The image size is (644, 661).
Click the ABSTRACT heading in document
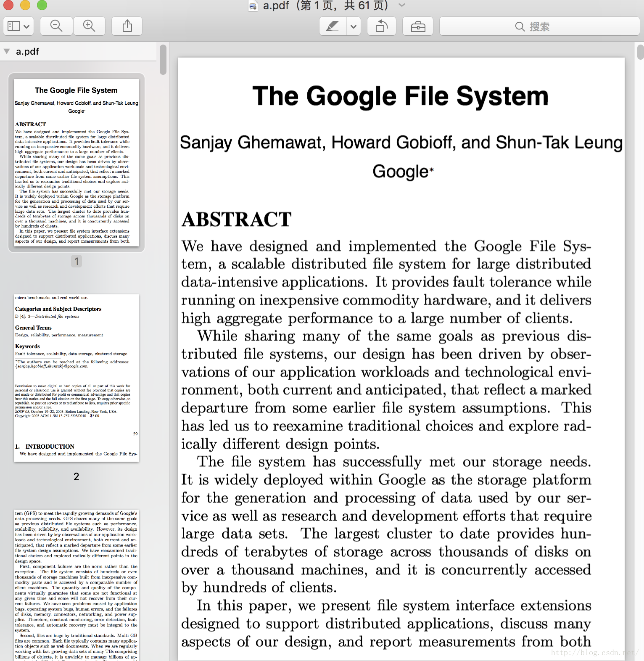point(237,219)
